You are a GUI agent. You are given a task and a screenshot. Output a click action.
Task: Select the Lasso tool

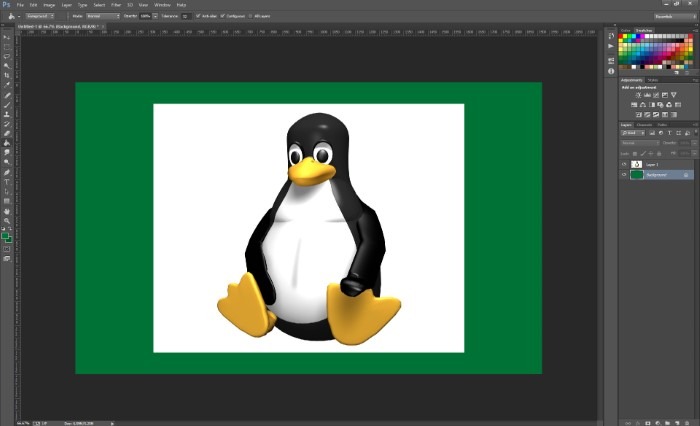[7, 56]
